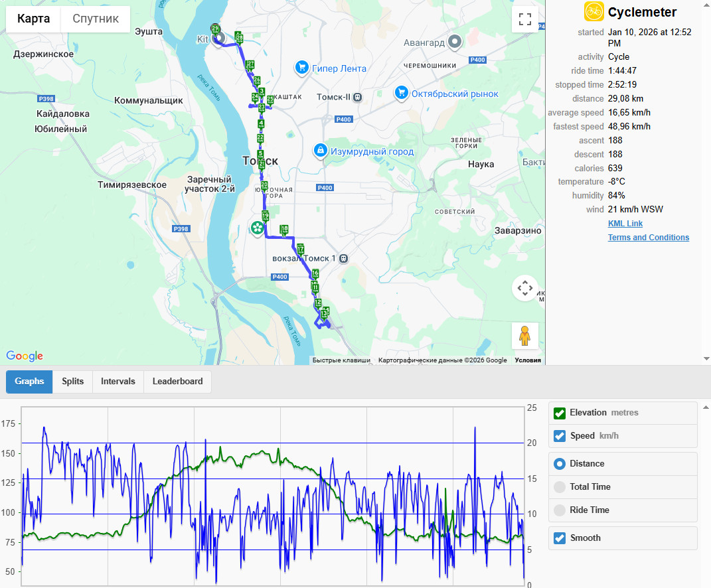Select the Ride Time radio button
The height and width of the screenshot is (588, 711).
pyautogui.click(x=560, y=510)
